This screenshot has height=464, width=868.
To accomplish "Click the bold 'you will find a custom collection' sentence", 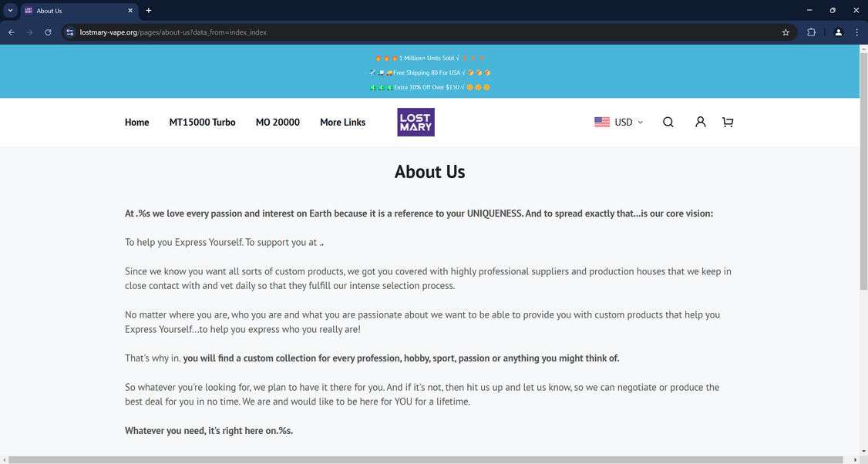I will pyautogui.click(x=401, y=358).
